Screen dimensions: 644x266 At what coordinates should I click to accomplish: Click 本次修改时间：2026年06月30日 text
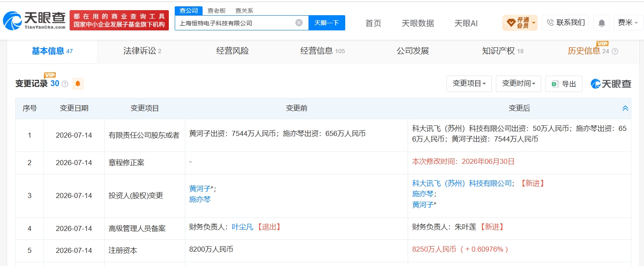[x=463, y=162]
